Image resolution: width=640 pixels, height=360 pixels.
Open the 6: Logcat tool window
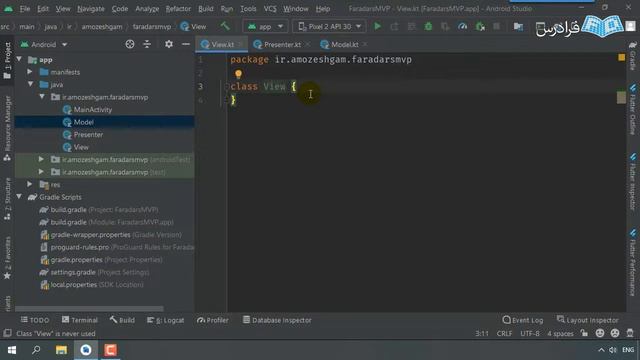166,320
